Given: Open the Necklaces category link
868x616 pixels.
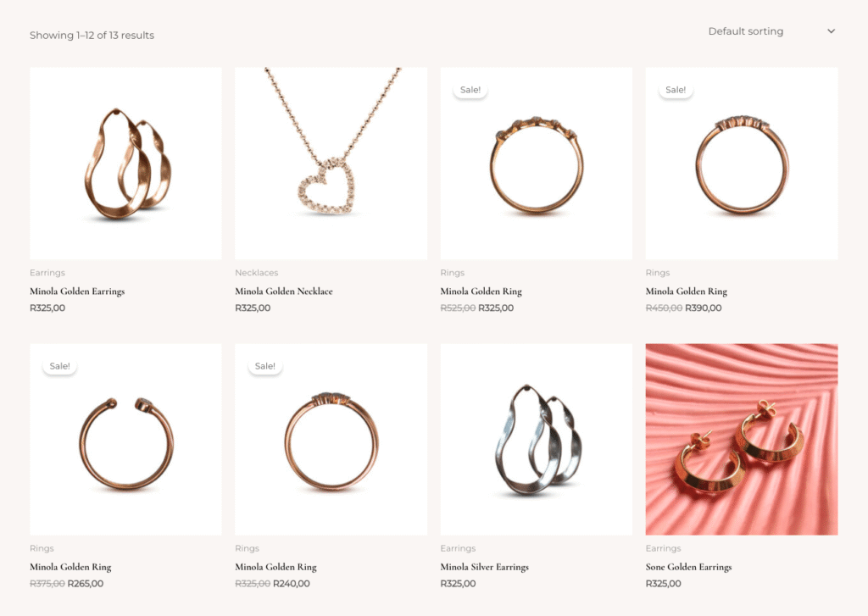Looking at the screenshot, I should [256, 273].
